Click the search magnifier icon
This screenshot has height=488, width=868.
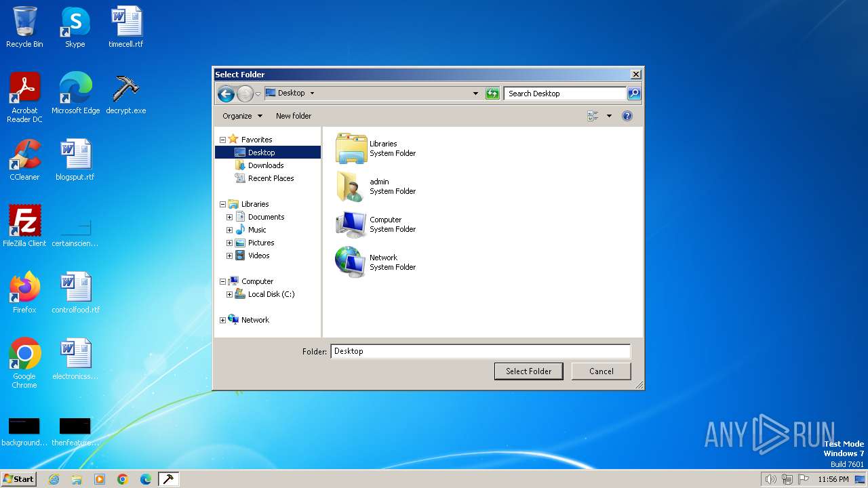point(634,94)
